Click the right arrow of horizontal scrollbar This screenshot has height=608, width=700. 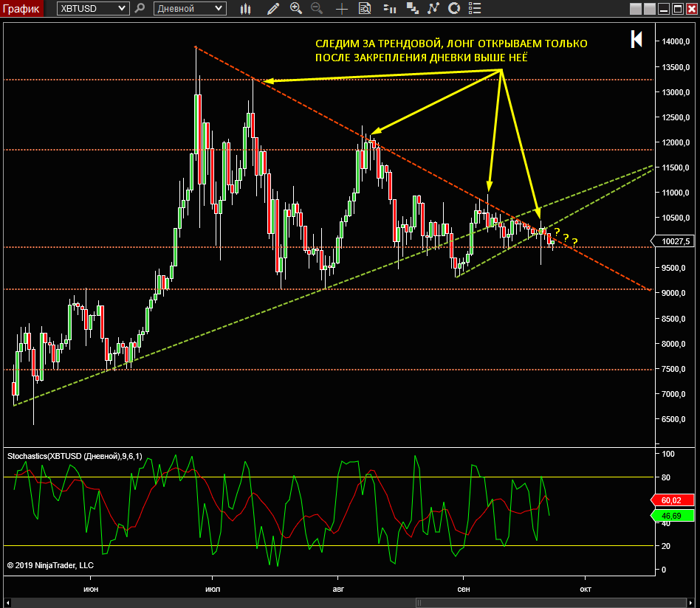click(692, 603)
